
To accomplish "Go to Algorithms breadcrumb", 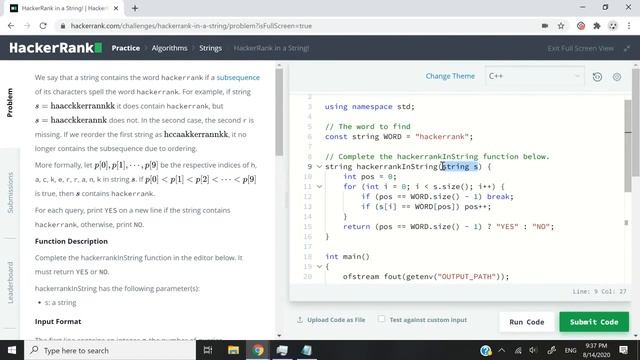I will pos(169,48).
